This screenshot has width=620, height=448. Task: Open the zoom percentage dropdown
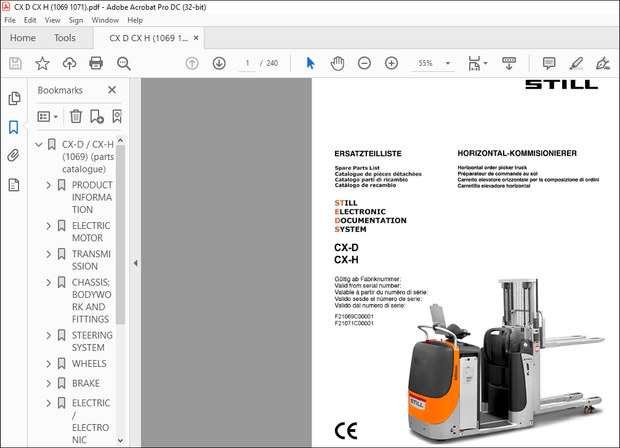tap(448, 63)
